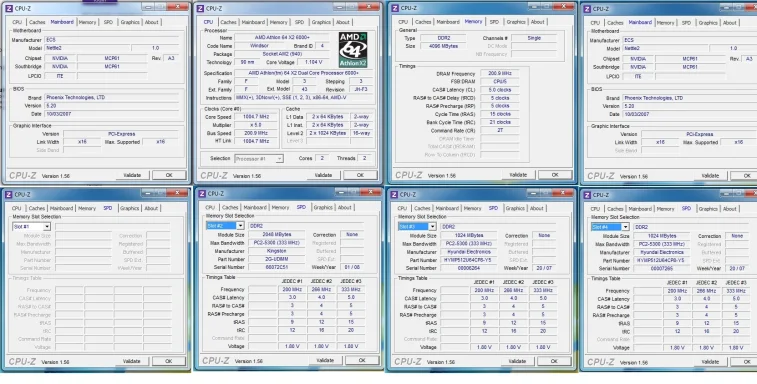This screenshot has width=757, height=384.
Task: Click the CPU-Z title icon in the DRAM Timings window
Action: (x=395, y=8)
